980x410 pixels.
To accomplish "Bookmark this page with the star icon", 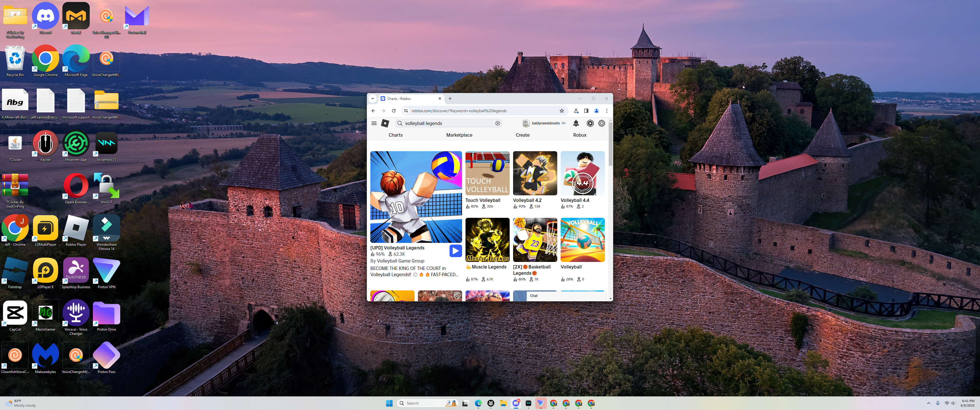I will click(x=562, y=111).
